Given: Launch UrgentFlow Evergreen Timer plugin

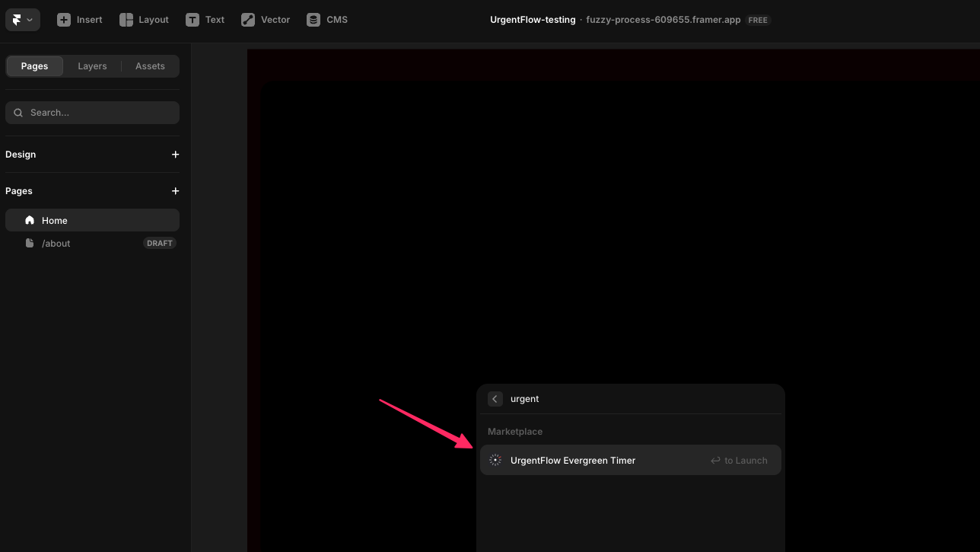Looking at the screenshot, I should tap(631, 460).
